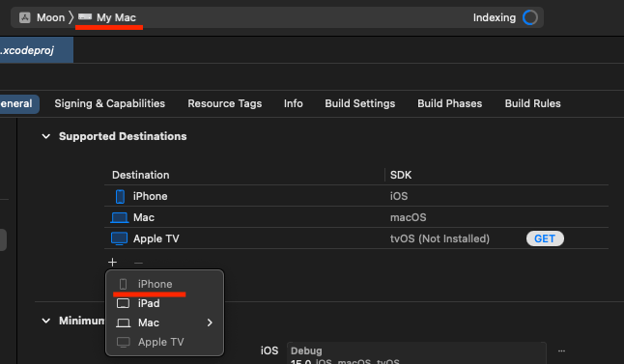The image size is (624, 364).
Task: Switch to the General tab
Action: coord(19,104)
